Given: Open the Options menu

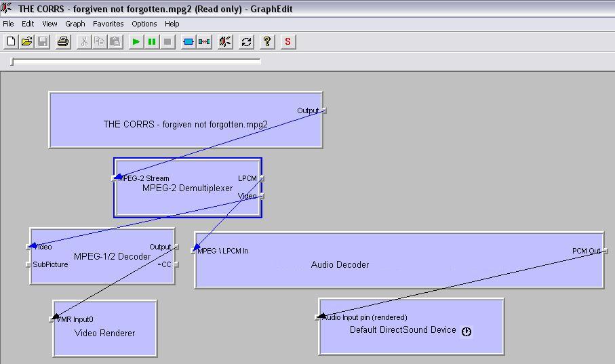Looking at the screenshot, I should (x=144, y=24).
